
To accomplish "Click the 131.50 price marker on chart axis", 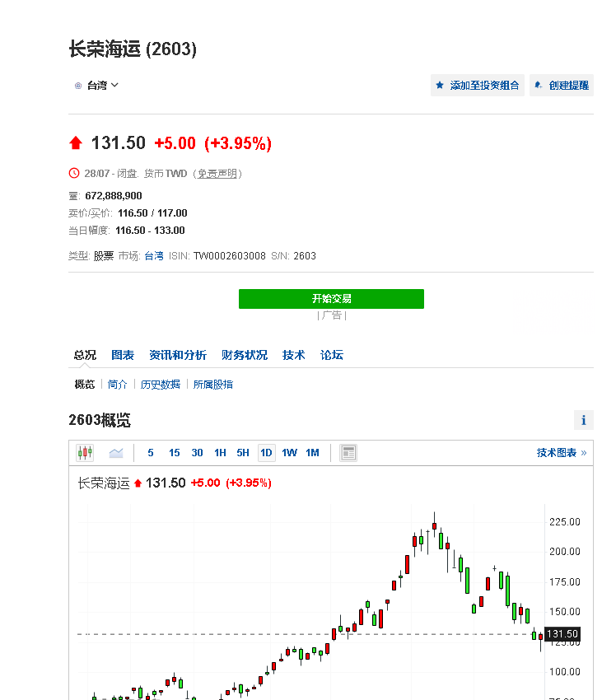I will 562,634.
